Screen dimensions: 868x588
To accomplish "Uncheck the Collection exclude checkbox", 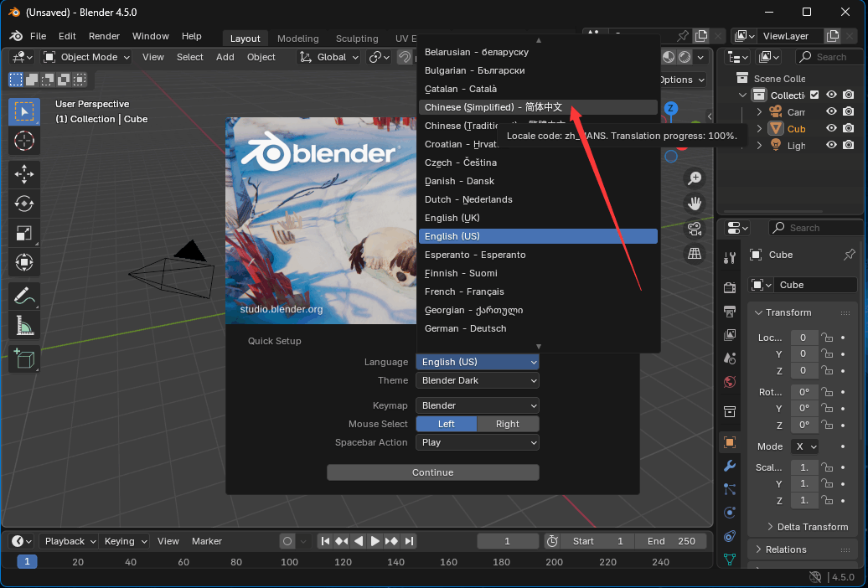I will coord(814,95).
